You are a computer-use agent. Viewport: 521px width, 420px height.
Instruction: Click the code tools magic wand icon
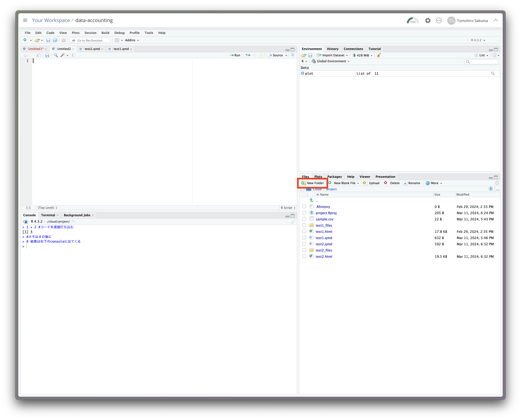(63, 55)
